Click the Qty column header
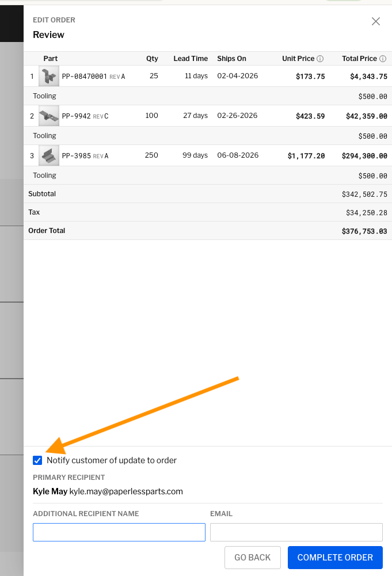392x576 pixels. (152, 59)
